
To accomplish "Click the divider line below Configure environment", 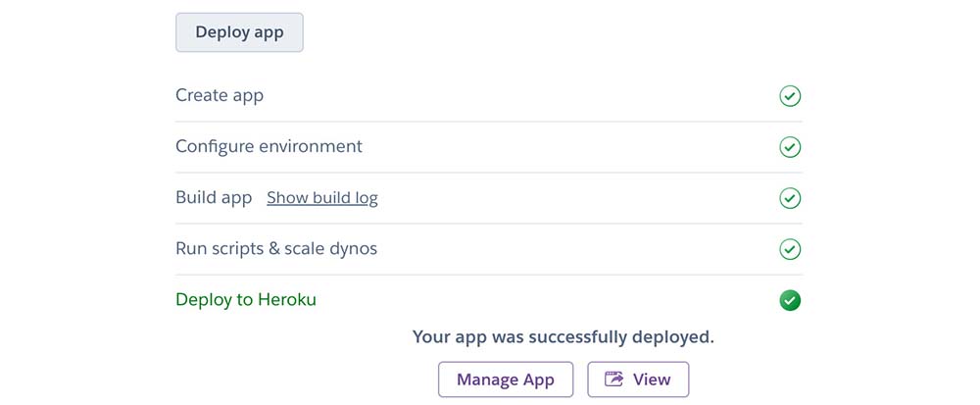I will coord(488,173).
